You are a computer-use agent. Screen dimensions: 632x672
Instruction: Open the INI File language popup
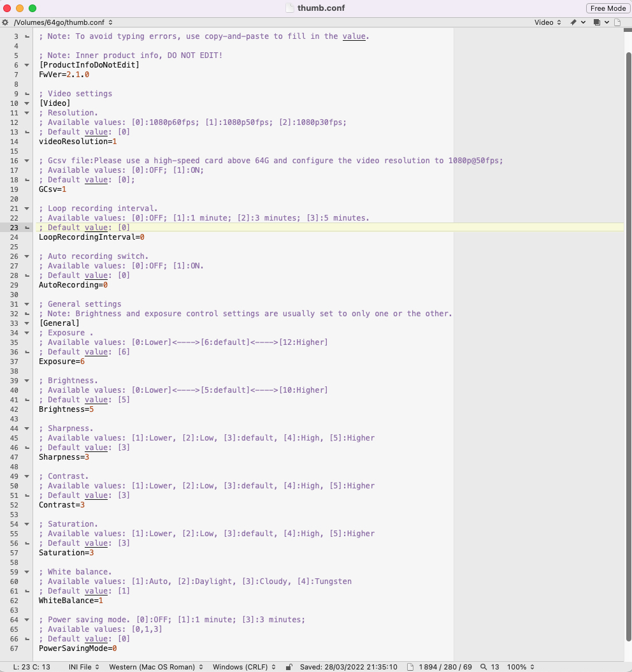(x=84, y=667)
